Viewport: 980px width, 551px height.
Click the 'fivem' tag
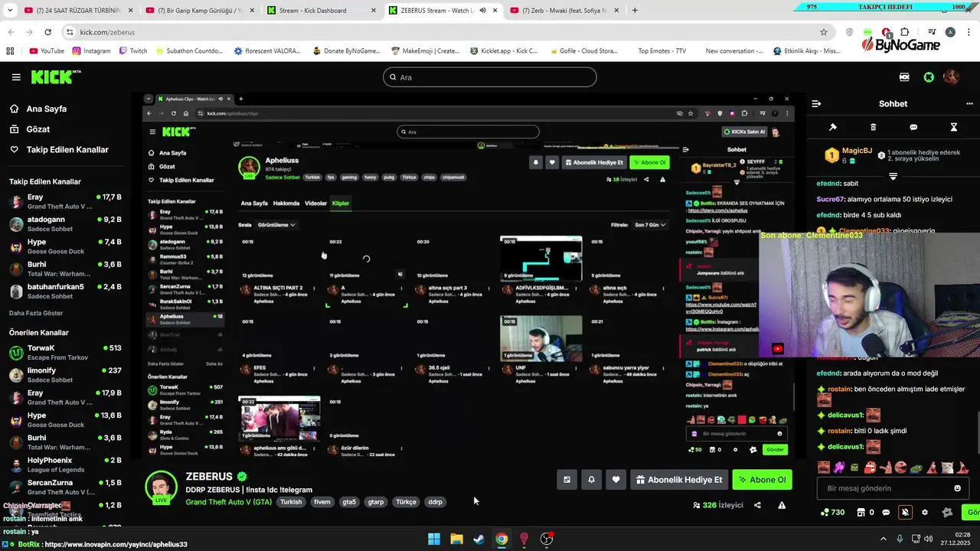point(322,502)
